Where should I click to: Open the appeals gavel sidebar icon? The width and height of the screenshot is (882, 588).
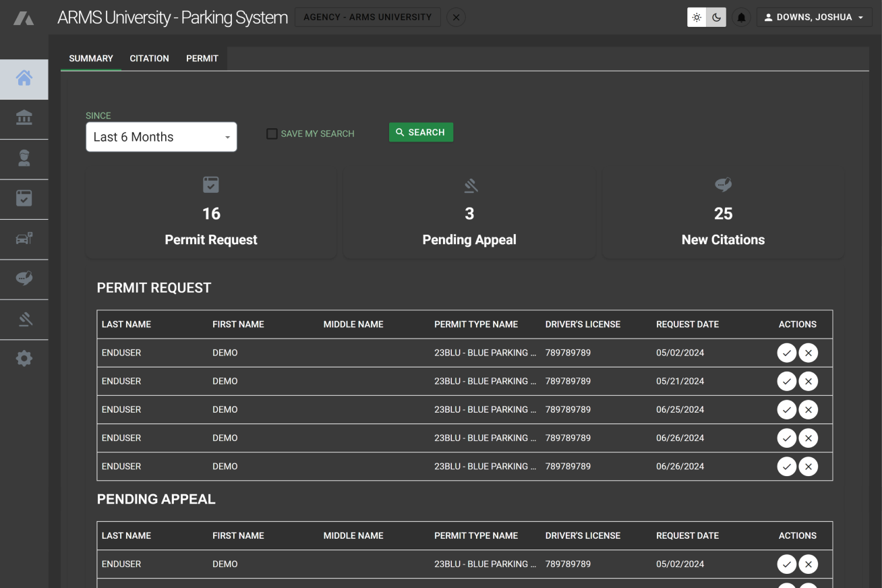tap(24, 319)
